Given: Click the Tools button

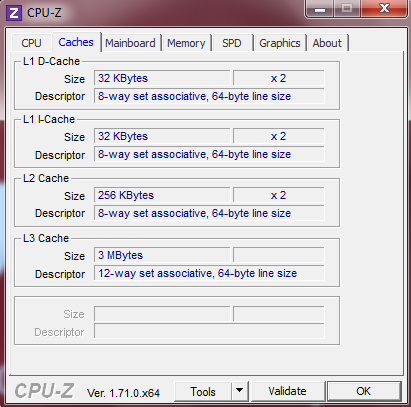Looking at the screenshot, I should (x=203, y=391).
